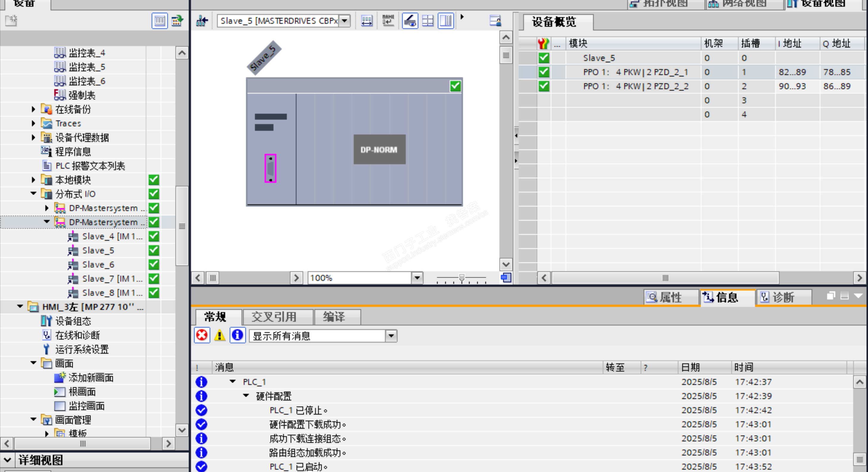
Task: Click the show address labels toolbar icon
Action: tap(366, 21)
